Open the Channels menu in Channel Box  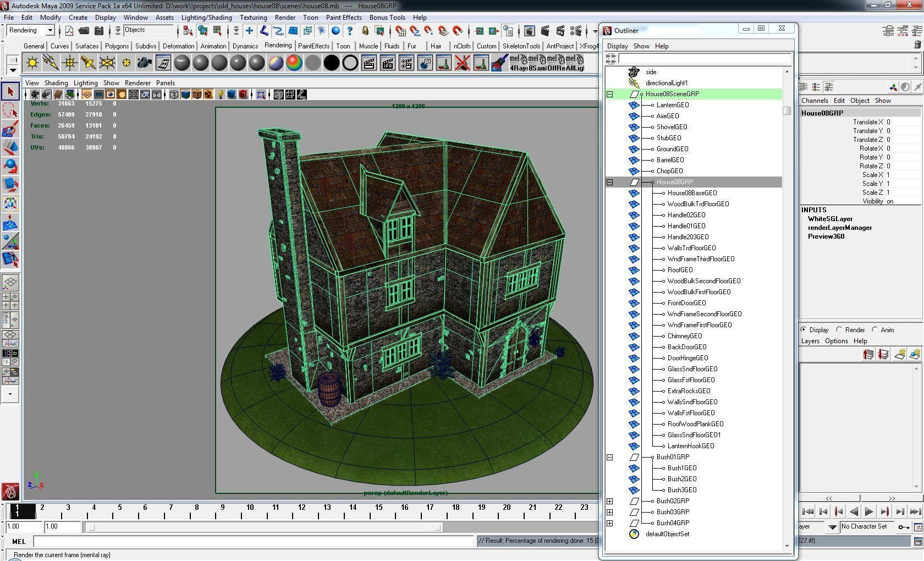[x=815, y=101]
